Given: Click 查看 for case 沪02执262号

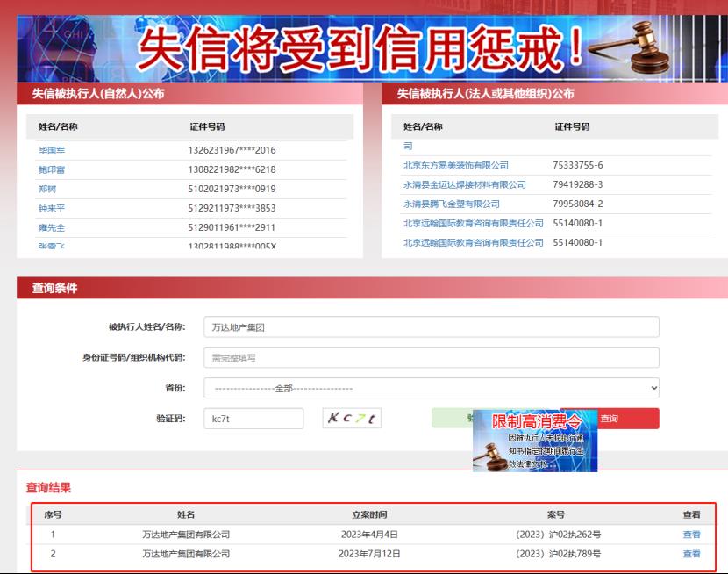Looking at the screenshot, I should 691,535.
